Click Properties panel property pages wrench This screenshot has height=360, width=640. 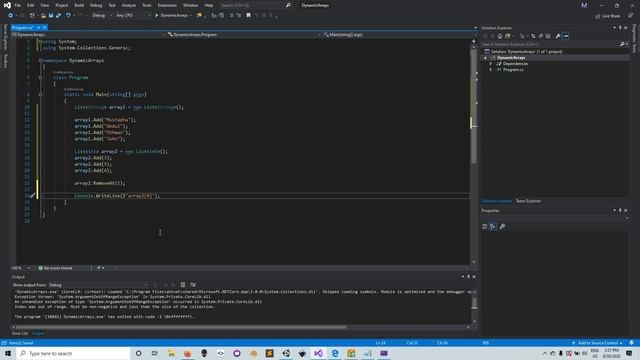502,227
